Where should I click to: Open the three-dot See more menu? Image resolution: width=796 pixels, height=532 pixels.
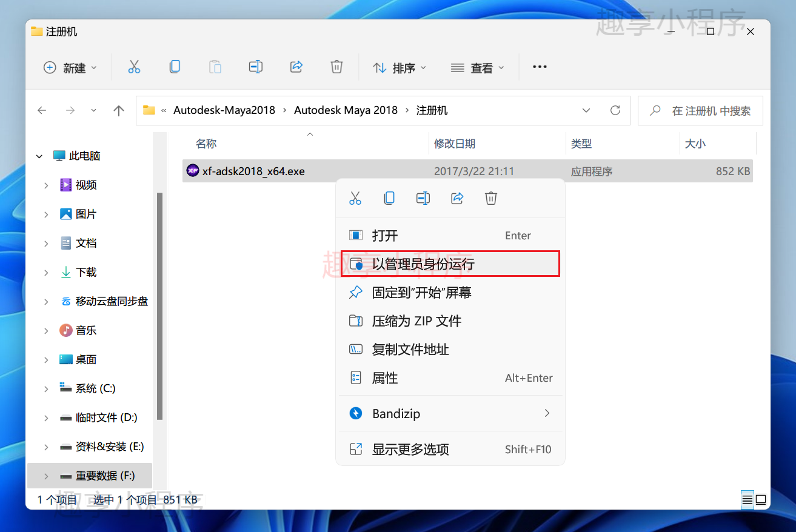[x=540, y=67]
